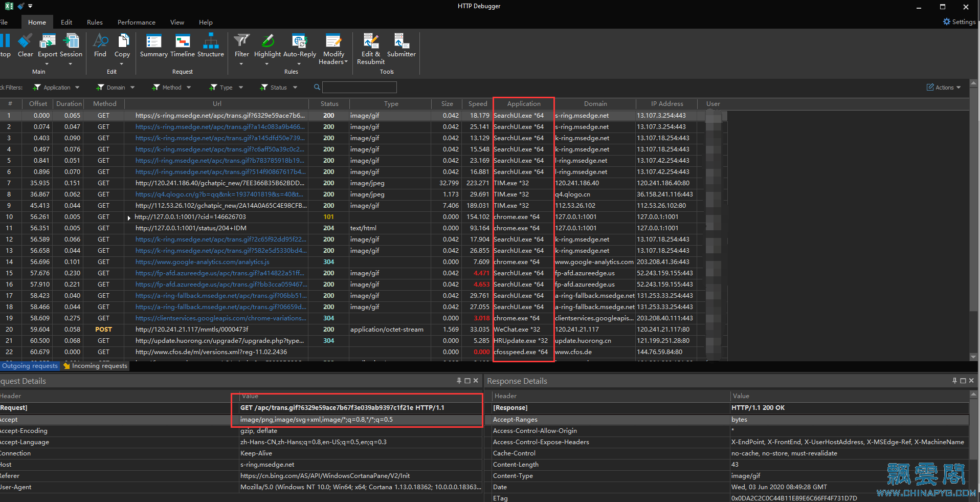This screenshot has width=980, height=502.
Task: Open the Submitter tool
Action: (402, 46)
